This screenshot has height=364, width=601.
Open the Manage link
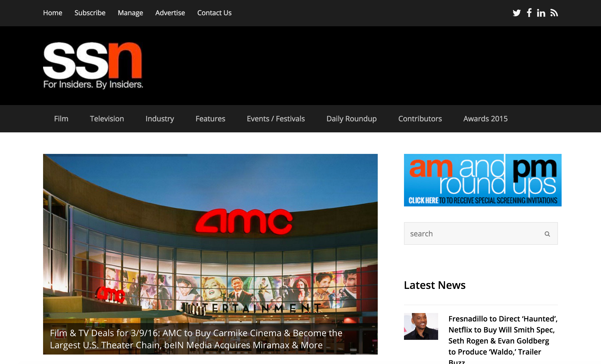tap(130, 13)
